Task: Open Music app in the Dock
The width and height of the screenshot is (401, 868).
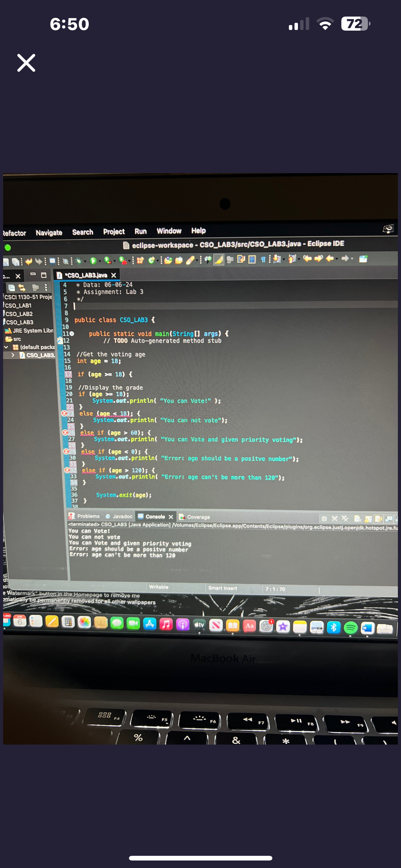Action: tap(166, 624)
